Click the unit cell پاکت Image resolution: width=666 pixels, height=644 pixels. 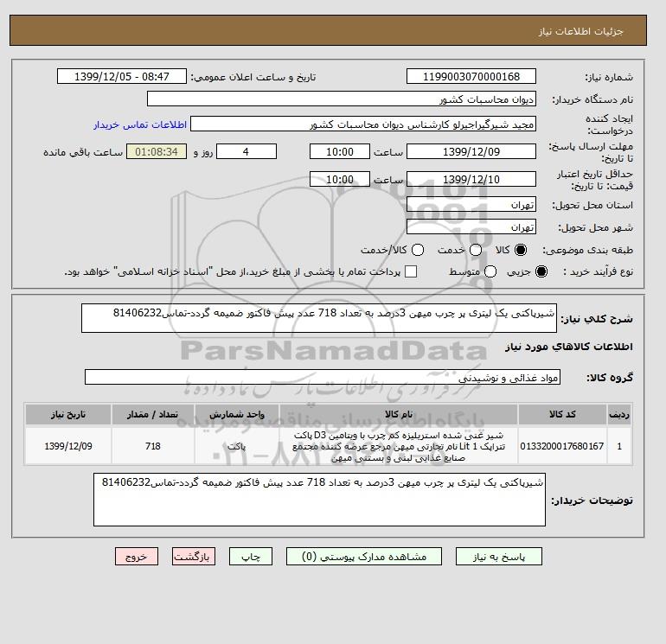click(x=237, y=446)
